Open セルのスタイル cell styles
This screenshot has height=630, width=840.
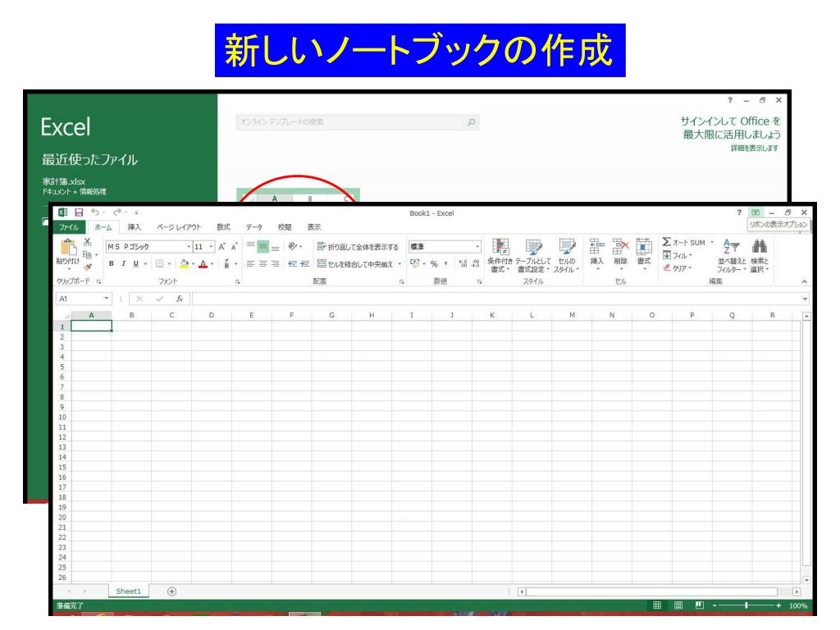[566, 256]
